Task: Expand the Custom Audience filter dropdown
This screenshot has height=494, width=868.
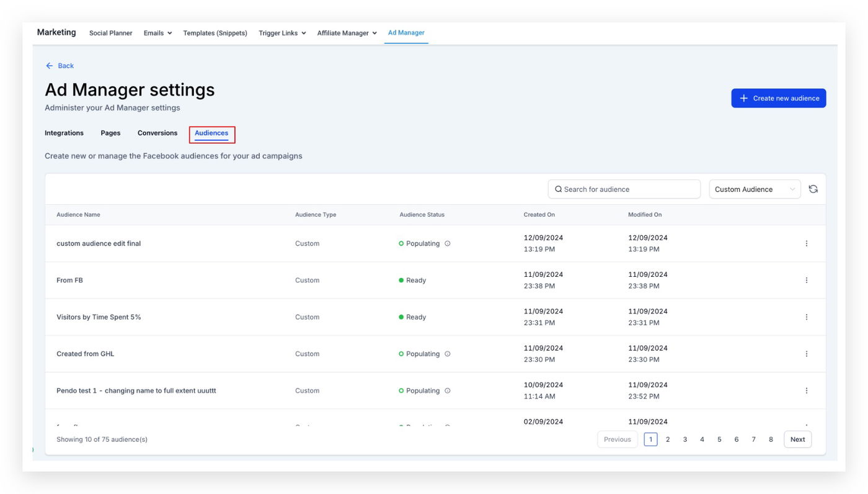Action: (x=755, y=189)
